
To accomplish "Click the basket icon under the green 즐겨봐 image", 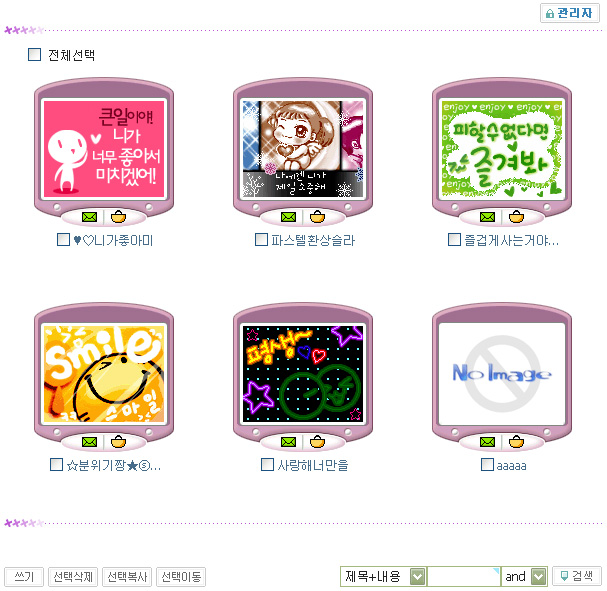I will coord(516,217).
